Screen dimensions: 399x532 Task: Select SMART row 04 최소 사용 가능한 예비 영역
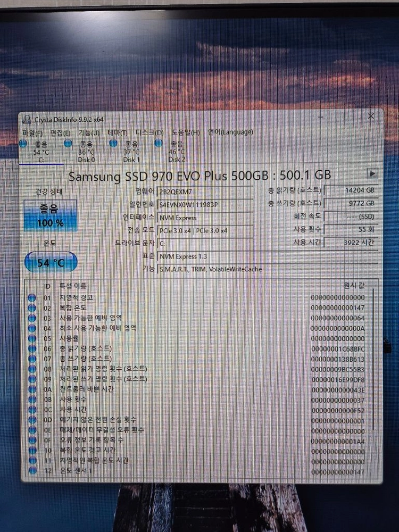coord(198,328)
